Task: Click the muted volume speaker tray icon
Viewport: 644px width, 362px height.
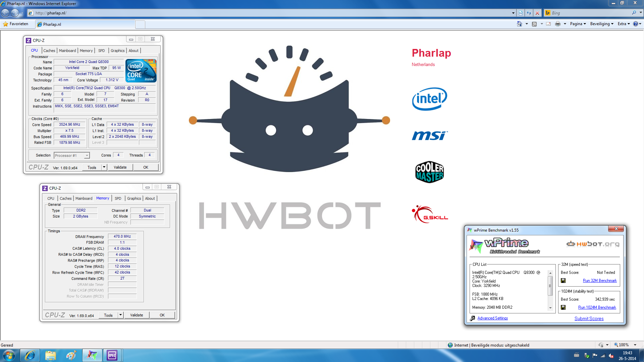Action: 611,356
